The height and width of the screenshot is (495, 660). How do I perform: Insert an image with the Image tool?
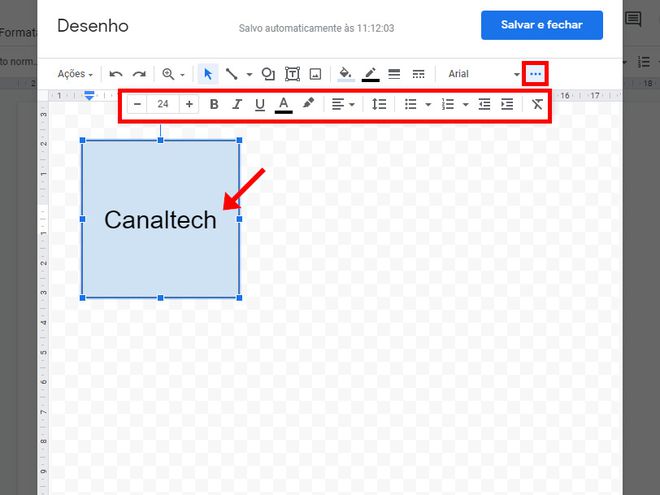(315, 74)
